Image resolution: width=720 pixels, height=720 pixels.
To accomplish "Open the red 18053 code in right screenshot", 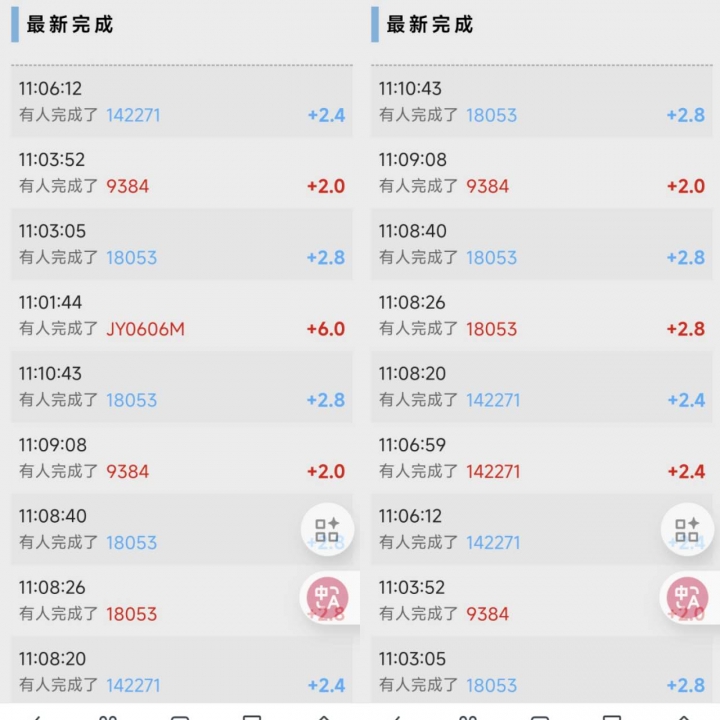I will click(x=492, y=329).
